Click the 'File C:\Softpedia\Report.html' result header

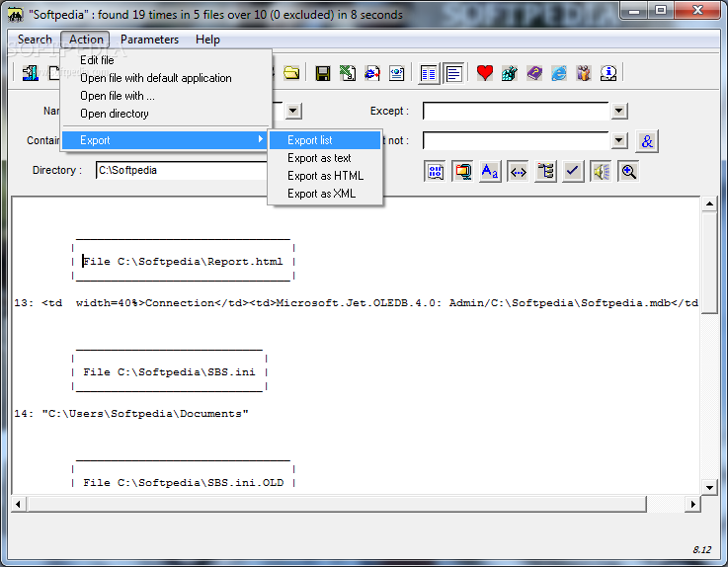tap(183, 262)
